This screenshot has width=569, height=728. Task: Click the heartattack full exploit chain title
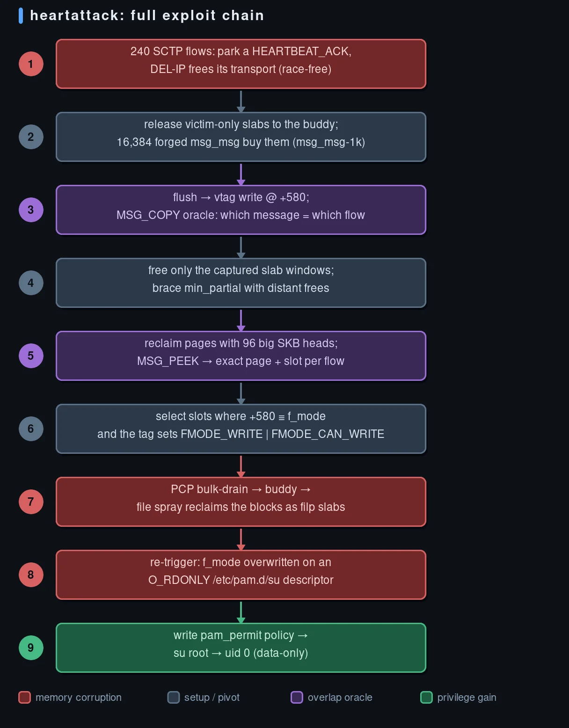147,15
